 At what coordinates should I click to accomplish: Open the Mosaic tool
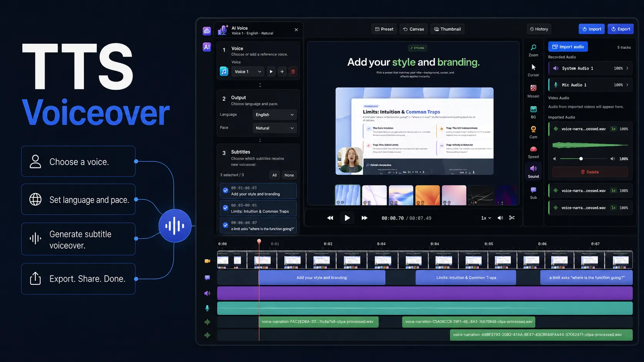coord(533,91)
